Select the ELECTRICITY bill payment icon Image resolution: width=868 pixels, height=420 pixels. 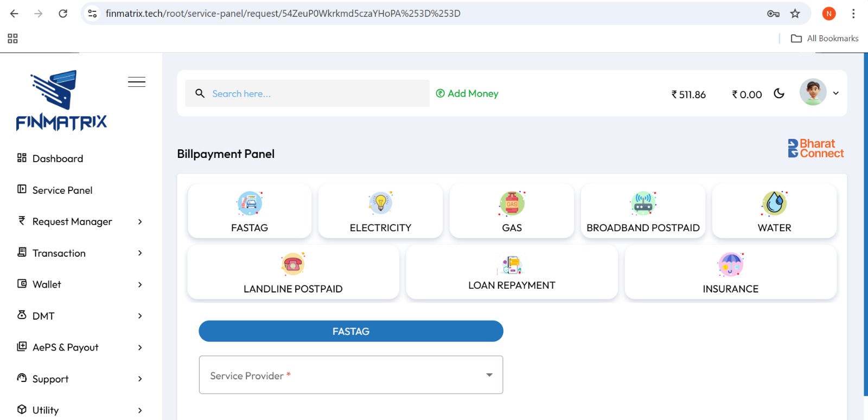(380, 212)
